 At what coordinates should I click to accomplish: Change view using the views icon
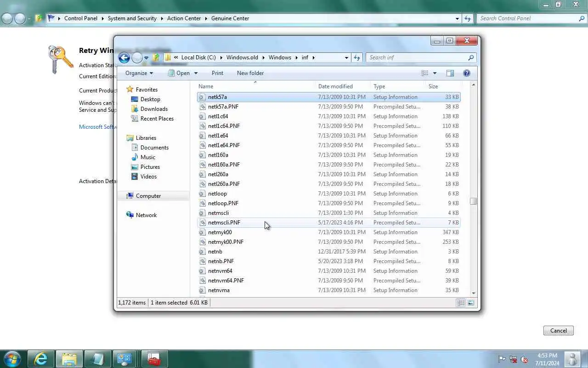point(425,73)
